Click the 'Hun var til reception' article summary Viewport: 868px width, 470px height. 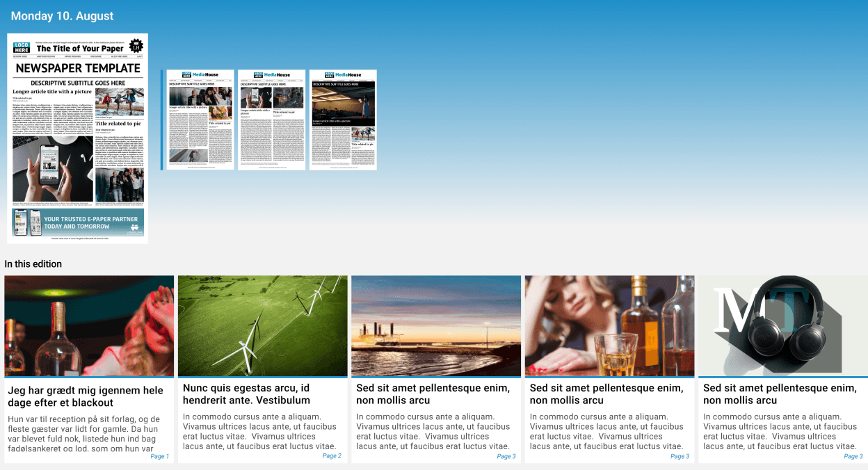tap(85, 434)
